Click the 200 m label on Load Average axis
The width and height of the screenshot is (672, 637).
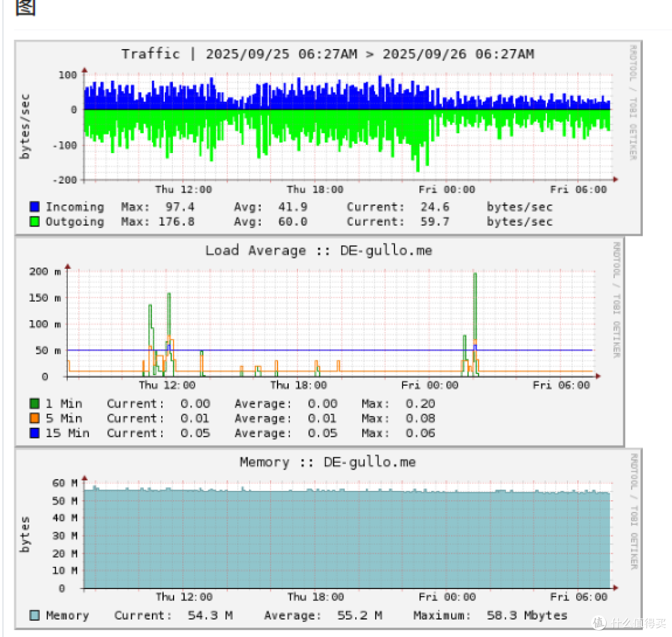45,271
